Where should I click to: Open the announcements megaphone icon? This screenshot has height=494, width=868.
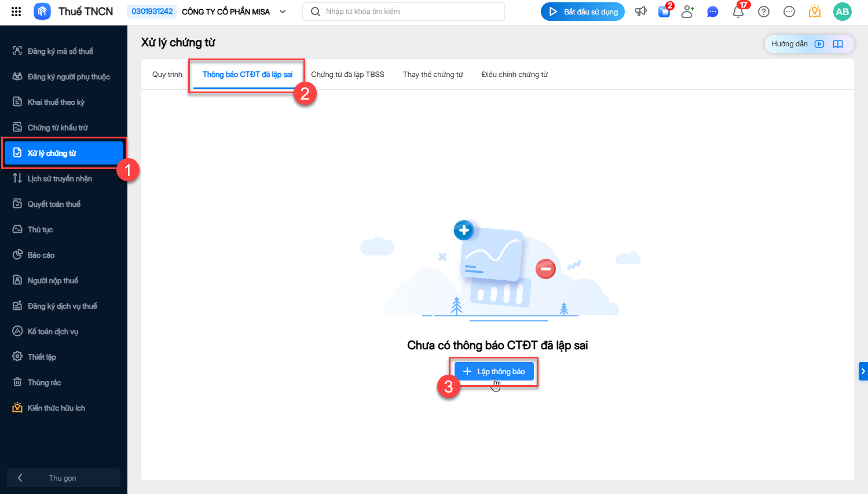[641, 12]
